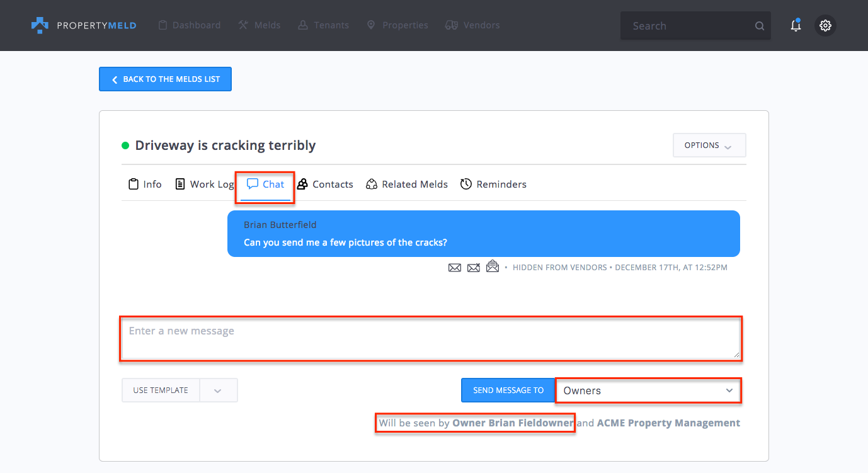Open Vendors in the top navigation
The width and height of the screenshot is (868, 473).
coord(472,25)
